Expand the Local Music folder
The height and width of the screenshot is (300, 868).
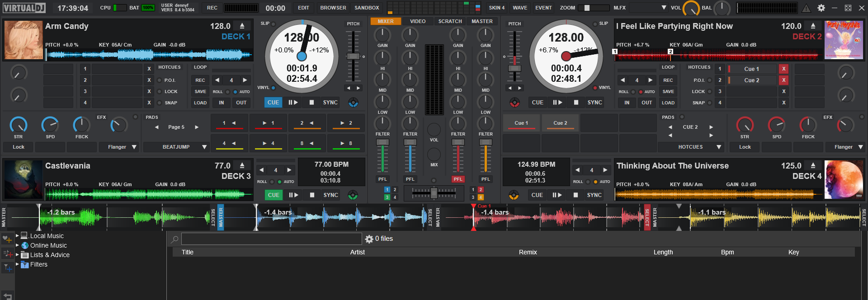(18, 235)
